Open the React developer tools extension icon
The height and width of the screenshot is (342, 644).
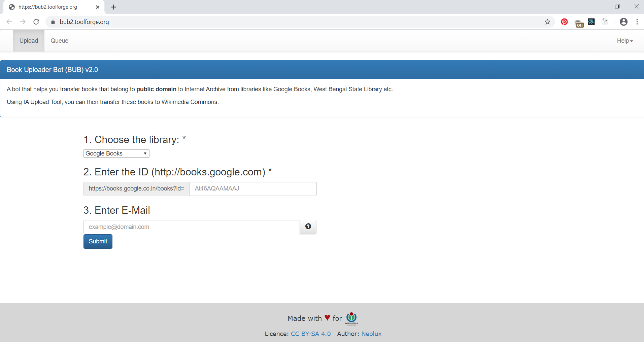coord(591,22)
